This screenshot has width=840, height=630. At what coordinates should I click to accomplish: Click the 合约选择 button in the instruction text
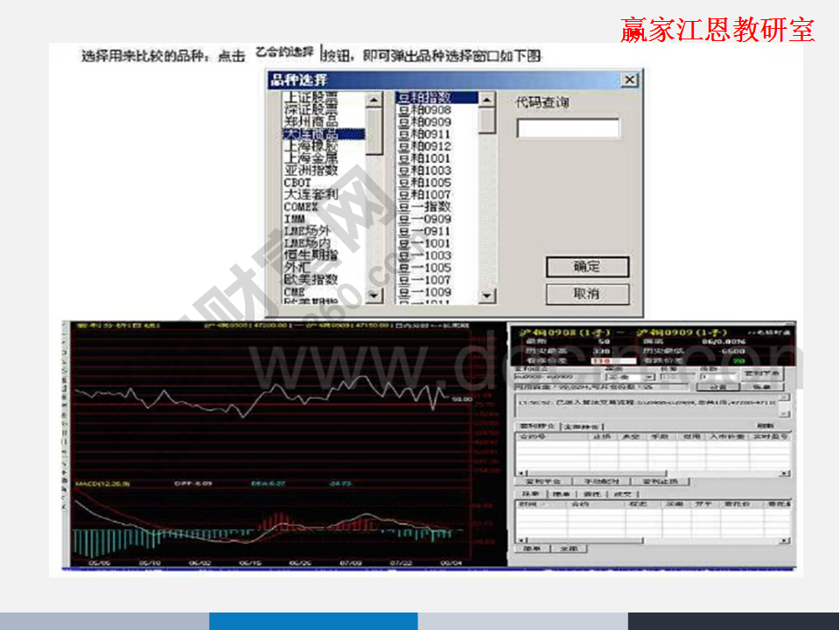coord(283,53)
